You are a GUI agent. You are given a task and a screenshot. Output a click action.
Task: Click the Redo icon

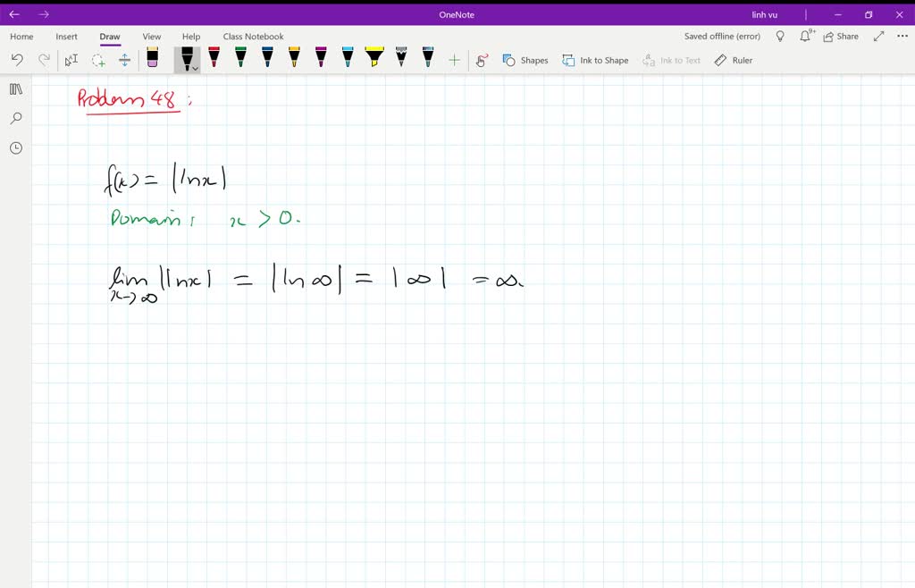click(43, 59)
